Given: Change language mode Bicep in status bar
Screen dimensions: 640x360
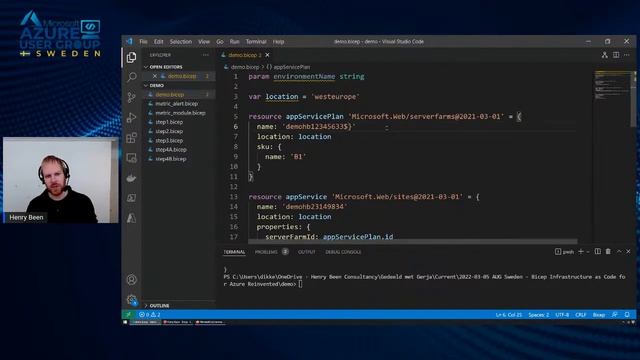Looking at the screenshot, I should 599,315.
